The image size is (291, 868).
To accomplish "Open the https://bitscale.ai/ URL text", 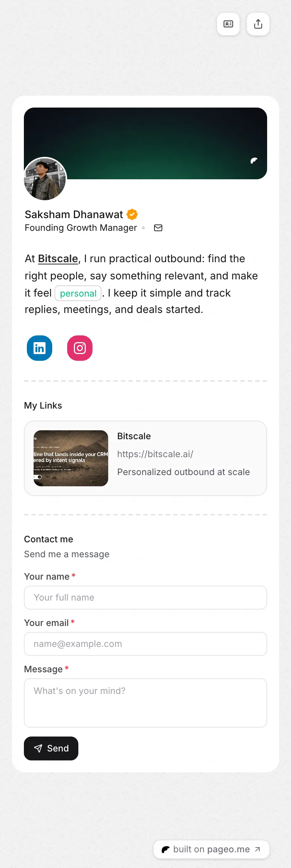I will [155, 454].
